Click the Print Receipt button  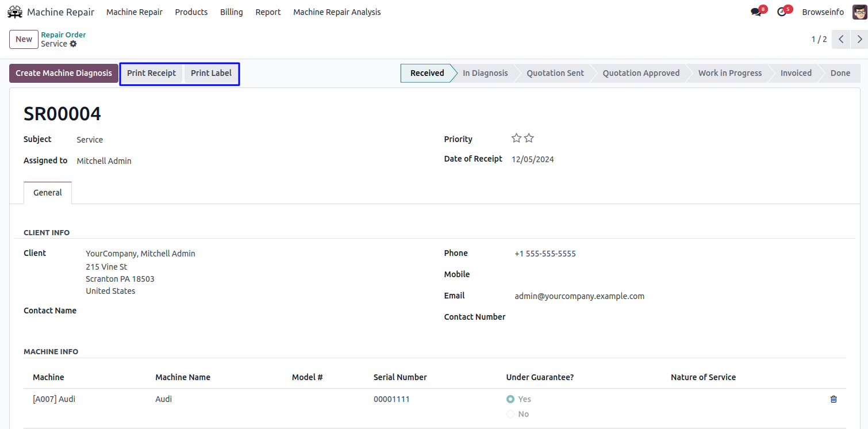click(151, 74)
